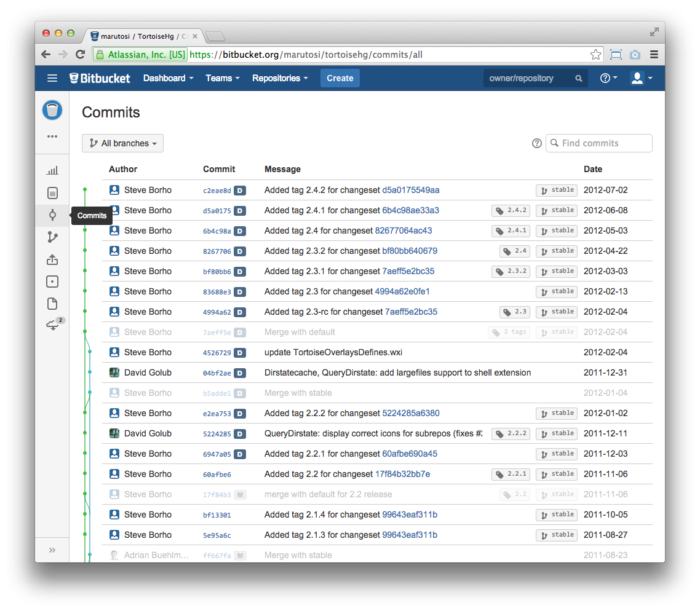Open the Repositories dropdown menu
This screenshot has width=700, height=611.
point(280,79)
